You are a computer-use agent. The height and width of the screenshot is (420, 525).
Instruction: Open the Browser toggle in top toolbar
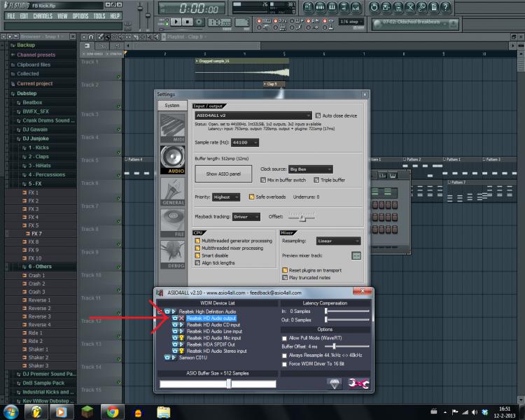[344, 7]
